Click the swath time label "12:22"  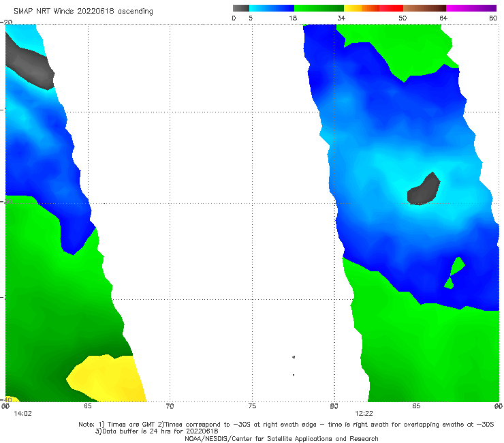pos(364,414)
